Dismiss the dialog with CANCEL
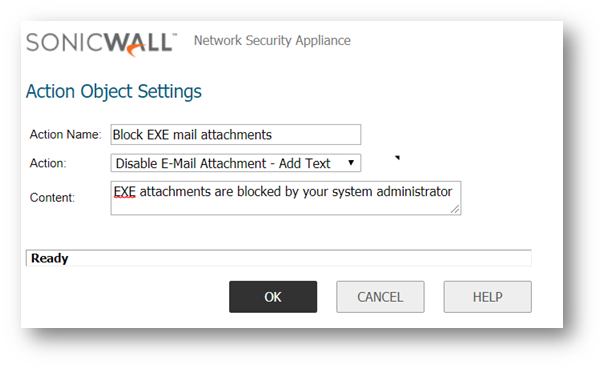 pos(380,297)
